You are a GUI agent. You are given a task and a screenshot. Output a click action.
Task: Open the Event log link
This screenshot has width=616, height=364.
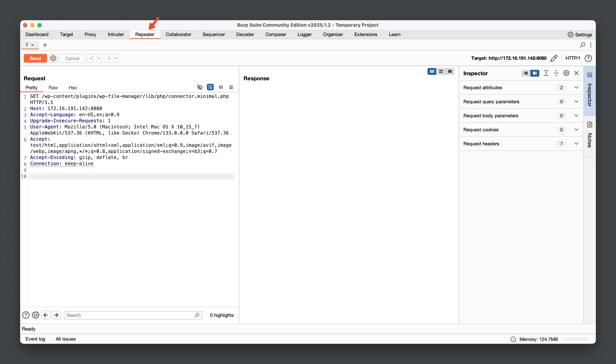[35, 339]
